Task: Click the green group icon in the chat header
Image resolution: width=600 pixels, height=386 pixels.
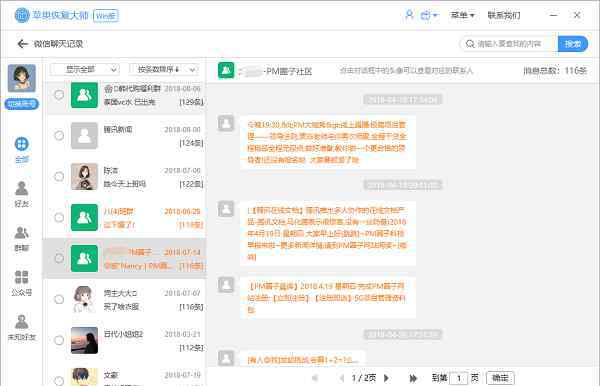Action: pos(226,70)
